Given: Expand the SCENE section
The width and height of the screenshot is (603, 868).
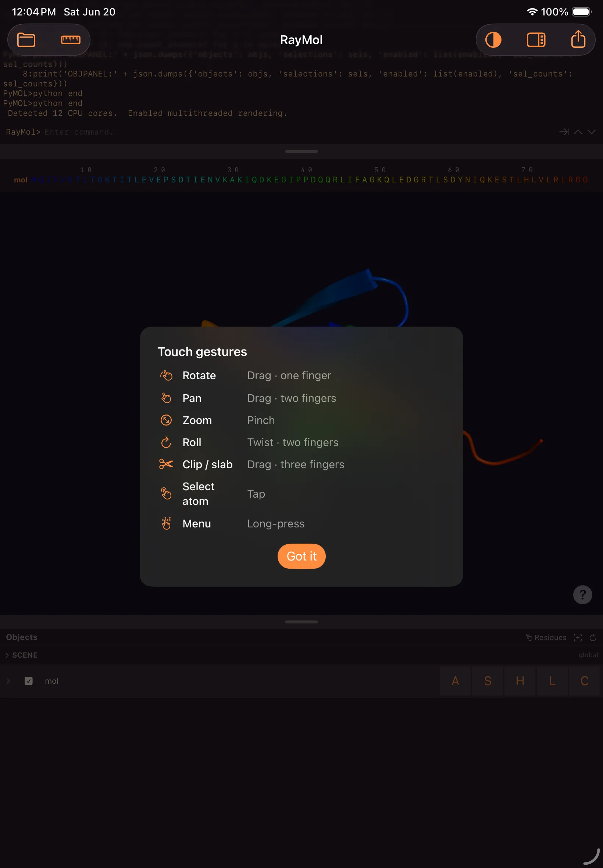Looking at the screenshot, I should (x=7, y=655).
